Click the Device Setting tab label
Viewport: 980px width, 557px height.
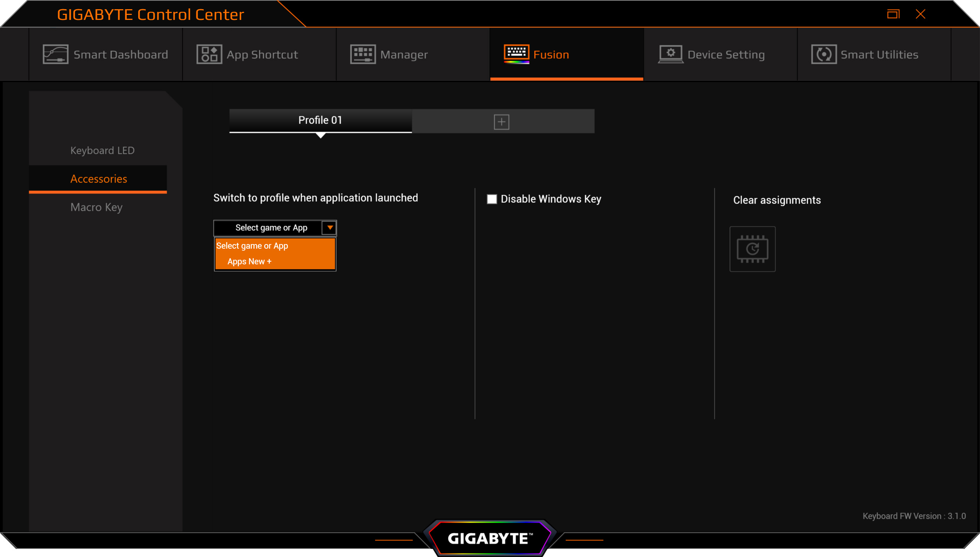click(x=726, y=54)
